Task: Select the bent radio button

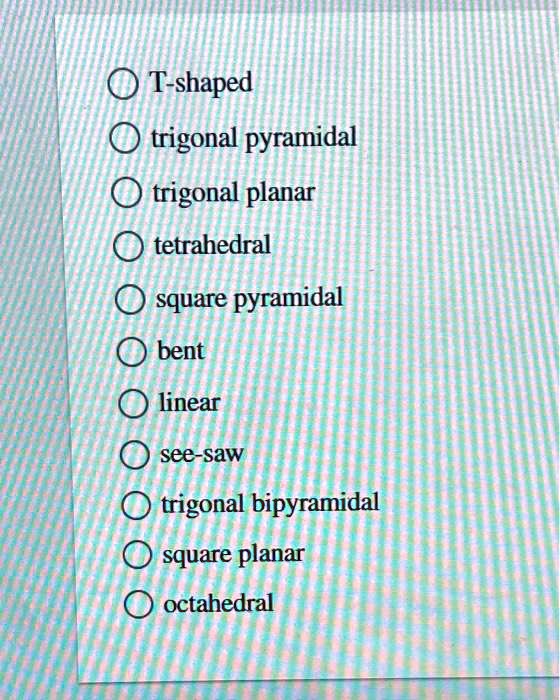Action: pos(132,352)
